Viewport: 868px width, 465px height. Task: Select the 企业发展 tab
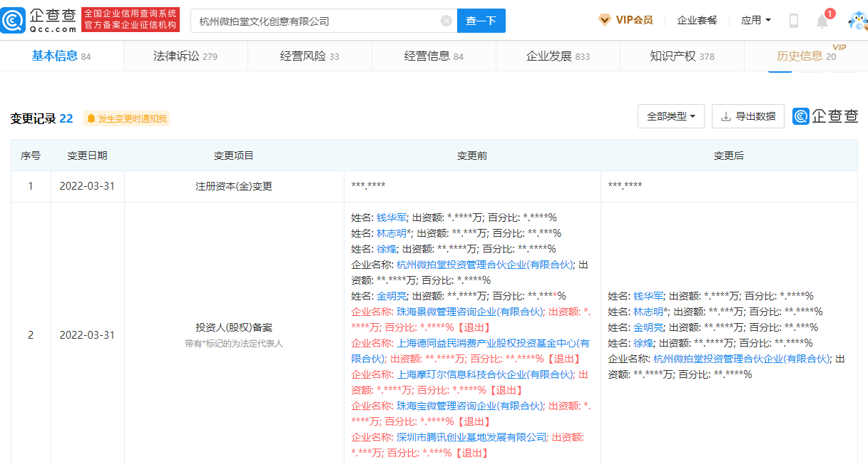point(558,56)
